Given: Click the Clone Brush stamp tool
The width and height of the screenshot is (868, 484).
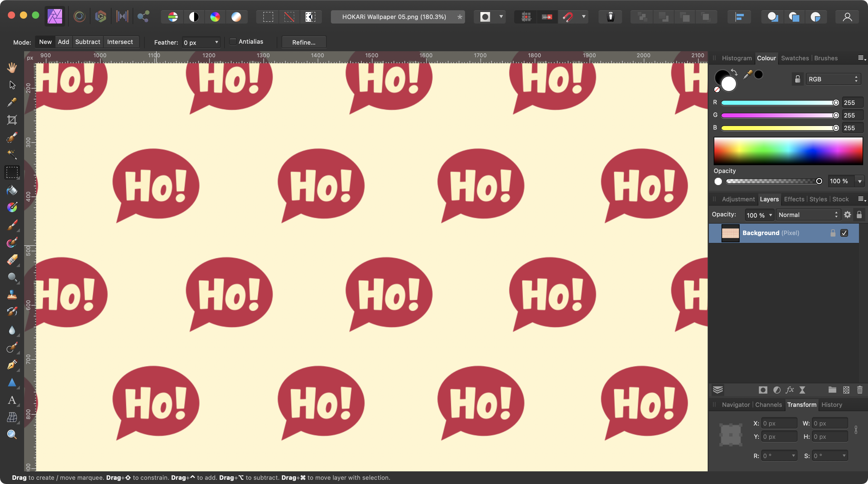Looking at the screenshot, I should (12, 295).
